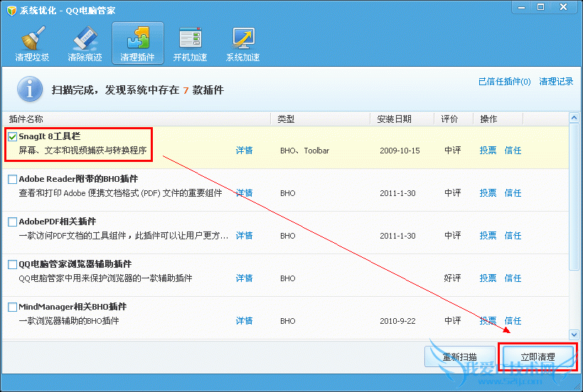Click 信任 for QQ电脑管家浏览器辅助插件
Image resolution: width=583 pixels, height=392 pixels.
[x=513, y=278]
